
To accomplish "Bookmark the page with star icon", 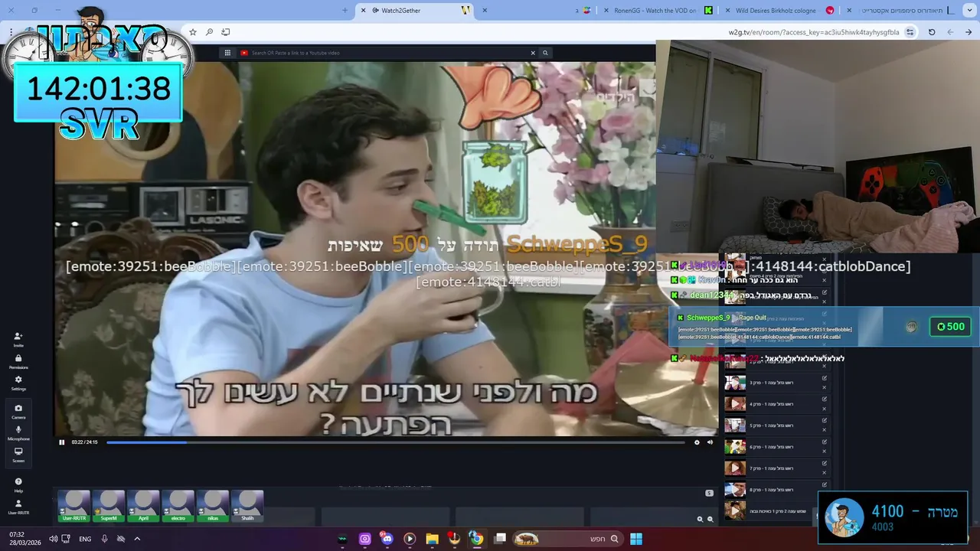I will pos(193,32).
